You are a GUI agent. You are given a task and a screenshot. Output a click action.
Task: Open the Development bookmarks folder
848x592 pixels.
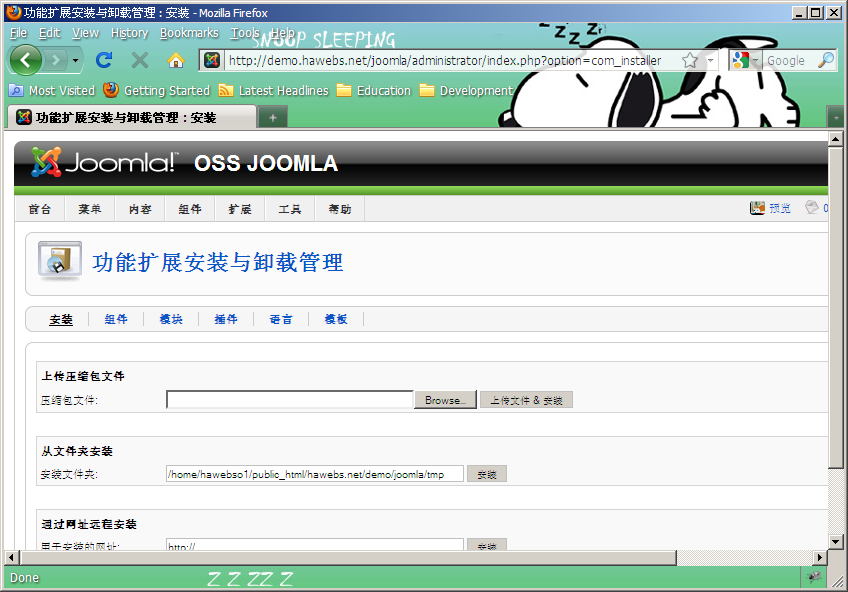tap(466, 90)
